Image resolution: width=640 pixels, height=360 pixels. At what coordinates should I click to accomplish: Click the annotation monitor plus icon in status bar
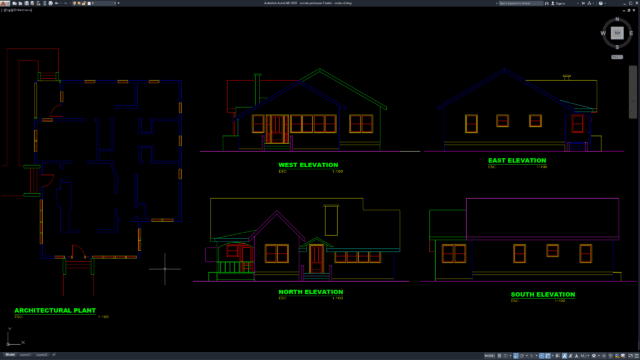604,356
